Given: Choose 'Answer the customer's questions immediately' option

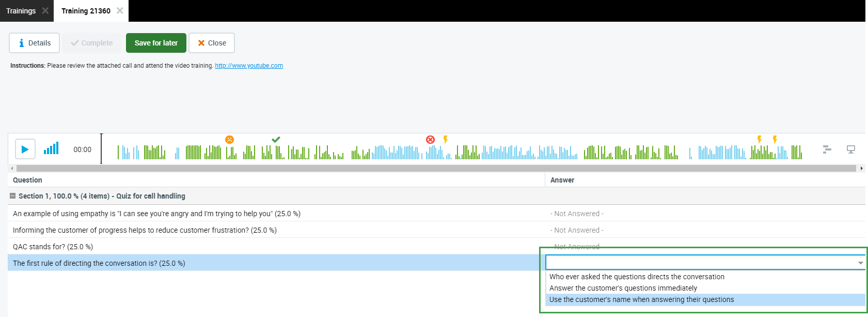Looking at the screenshot, I should (623, 288).
